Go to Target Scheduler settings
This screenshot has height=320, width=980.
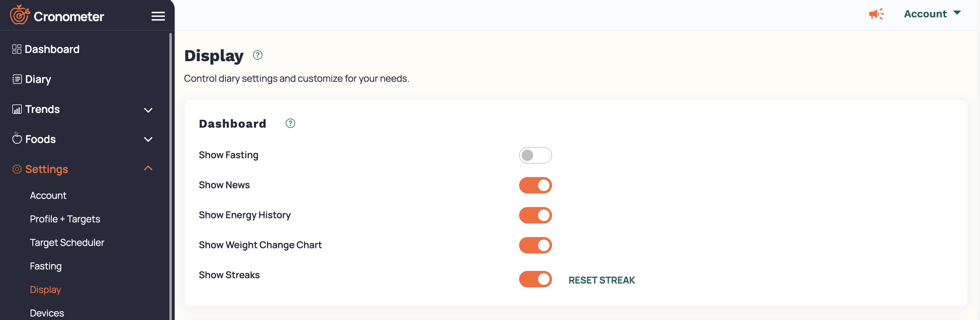click(67, 243)
